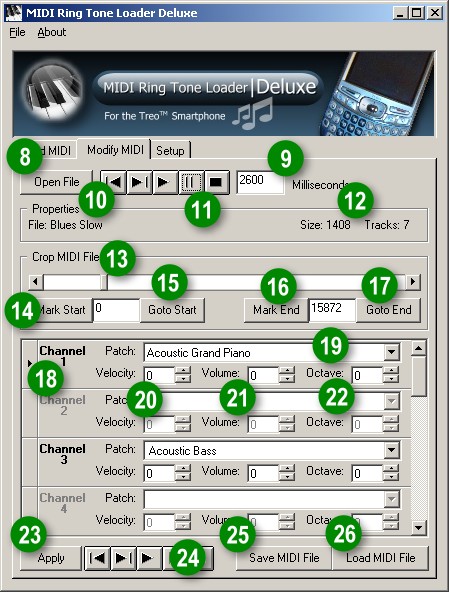
Task: Click the channel list scroll down arrow
Action: click(x=419, y=527)
